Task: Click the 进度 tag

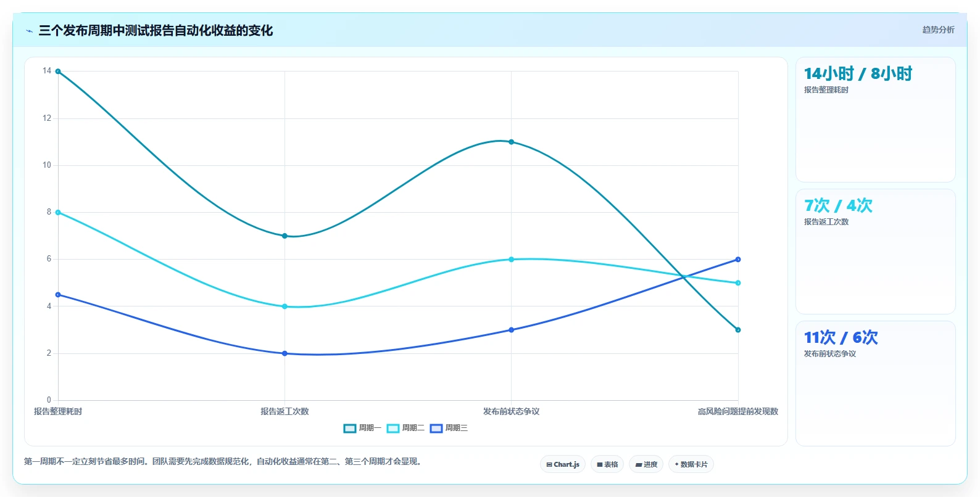Action: coord(646,464)
